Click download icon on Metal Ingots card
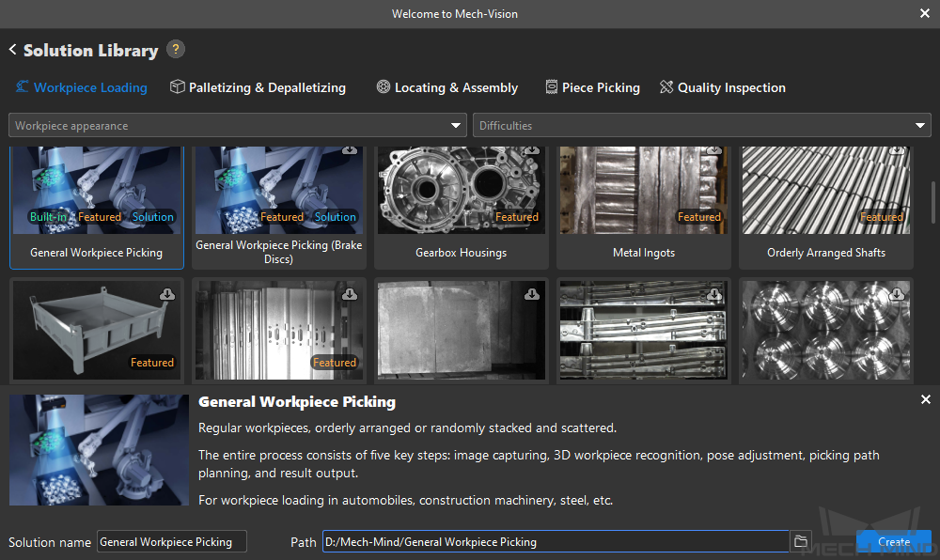 click(714, 150)
